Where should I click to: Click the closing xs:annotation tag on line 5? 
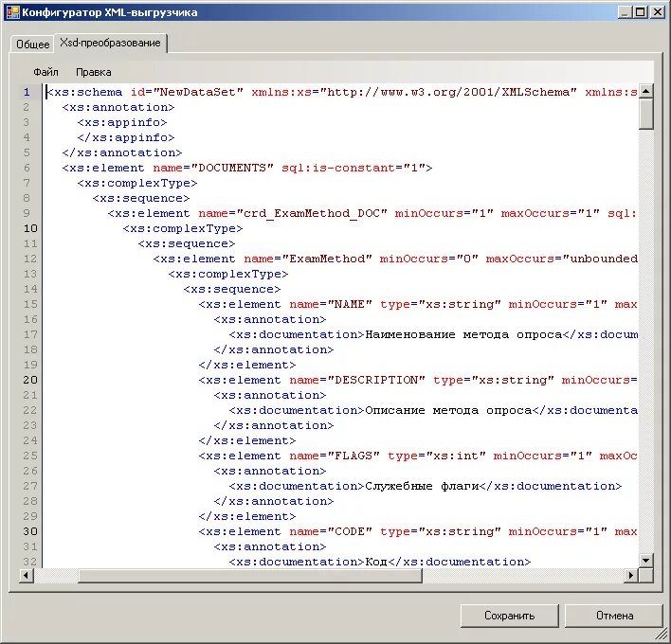(122, 152)
